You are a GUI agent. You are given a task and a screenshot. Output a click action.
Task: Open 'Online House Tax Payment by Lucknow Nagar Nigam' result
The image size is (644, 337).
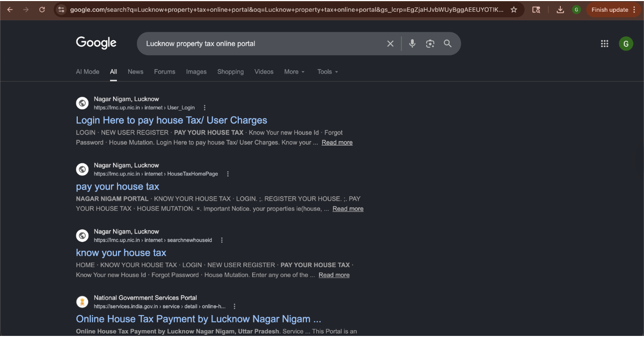click(x=199, y=319)
